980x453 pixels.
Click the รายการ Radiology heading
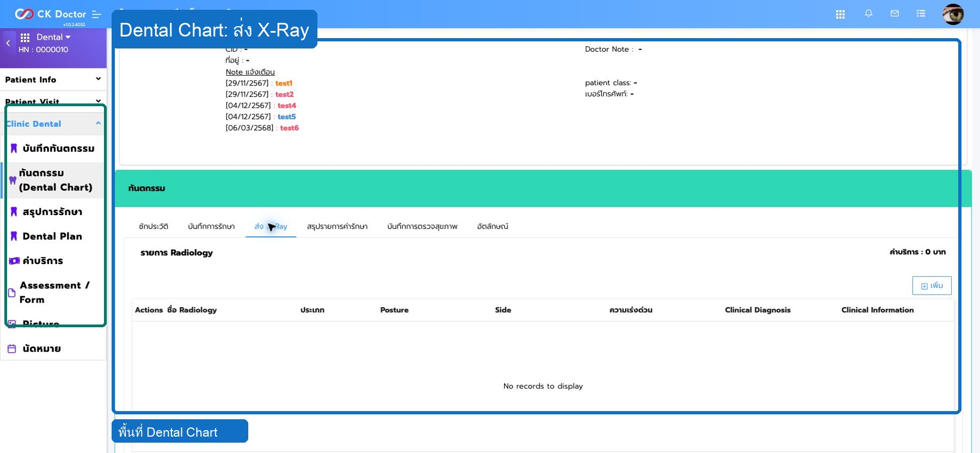pos(176,253)
